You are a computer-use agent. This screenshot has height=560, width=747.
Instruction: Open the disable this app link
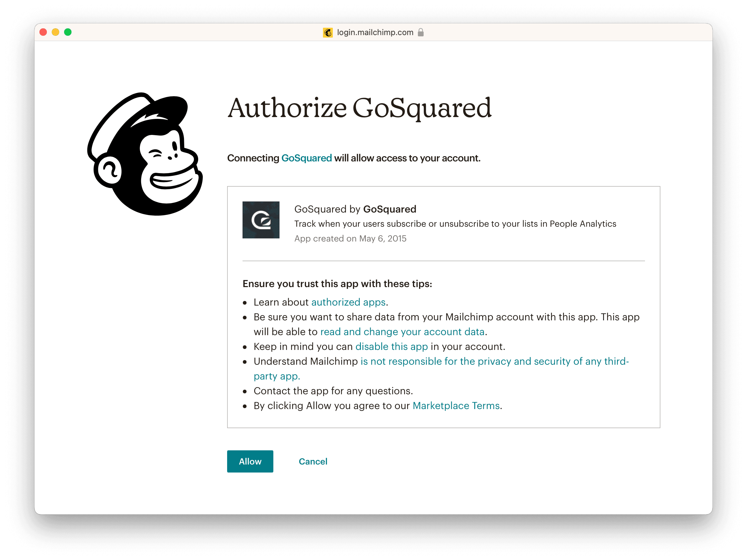point(391,346)
